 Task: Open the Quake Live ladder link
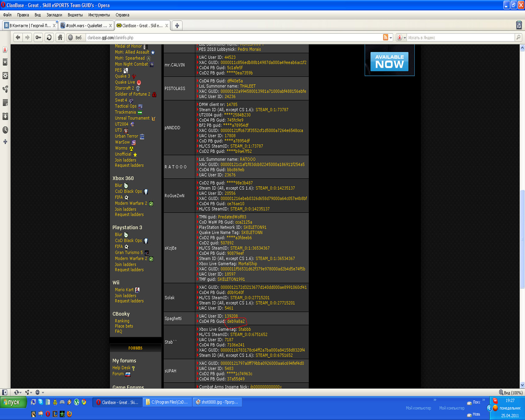pos(125,82)
